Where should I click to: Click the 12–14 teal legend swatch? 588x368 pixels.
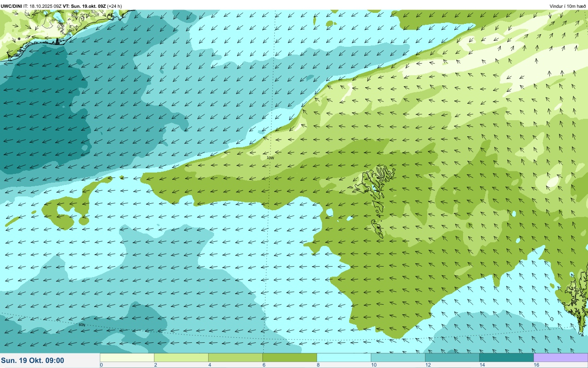[x=452, y=357]
